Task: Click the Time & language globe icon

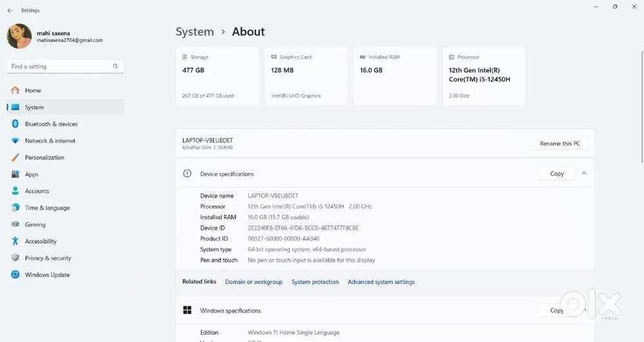Action: [x=15, y=208]
